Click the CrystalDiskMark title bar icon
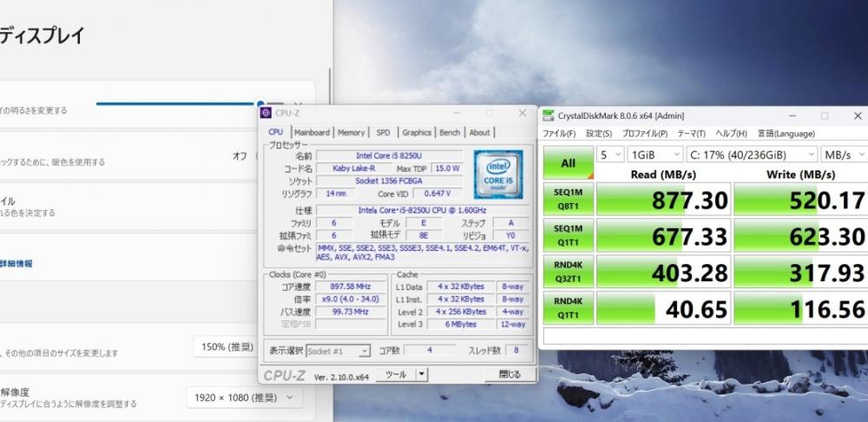 tap(548, 115)
